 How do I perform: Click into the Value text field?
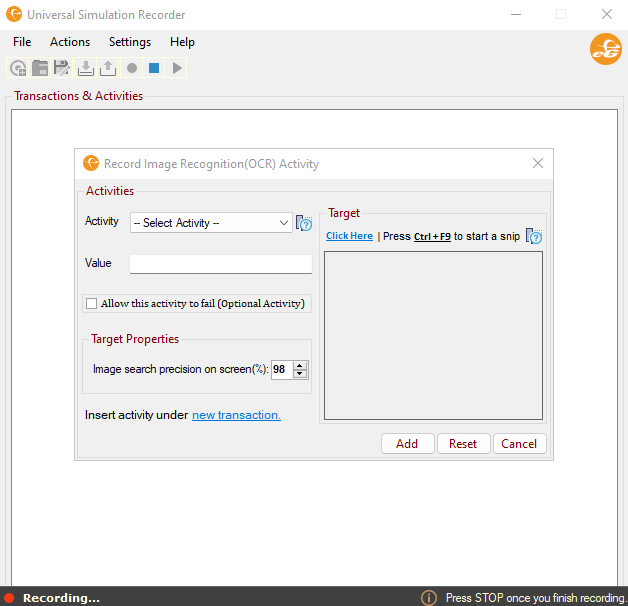pyautogui.click(x=221, y=264)
